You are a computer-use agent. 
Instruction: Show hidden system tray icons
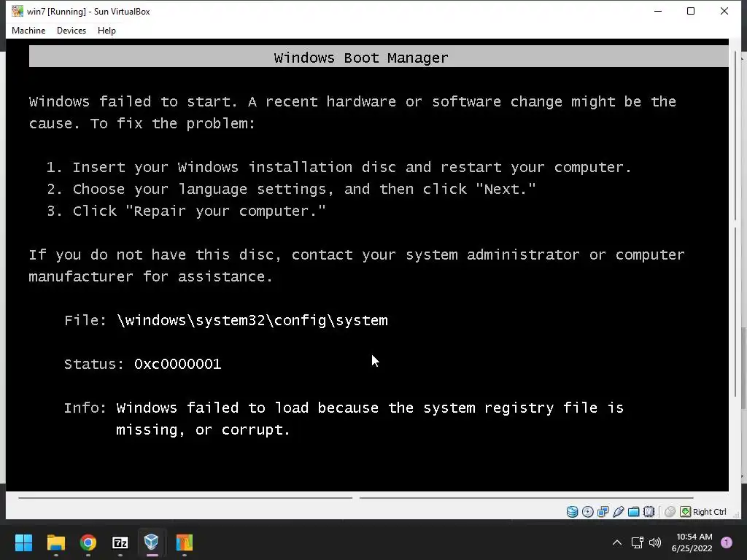click(617, 542)
